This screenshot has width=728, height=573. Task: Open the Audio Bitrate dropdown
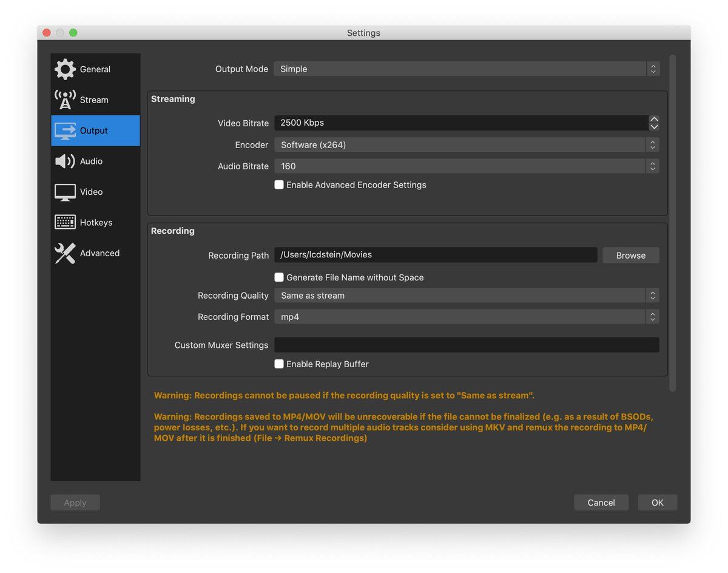click(466, 166)
